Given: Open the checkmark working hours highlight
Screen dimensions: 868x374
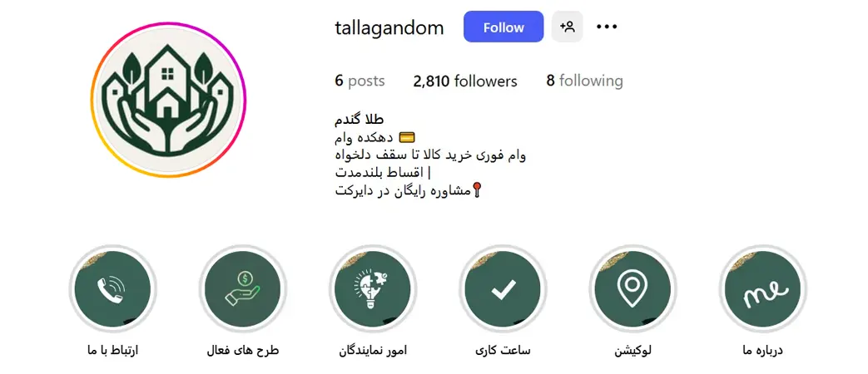Looking at the screenshot, I should tap(503, 288).
